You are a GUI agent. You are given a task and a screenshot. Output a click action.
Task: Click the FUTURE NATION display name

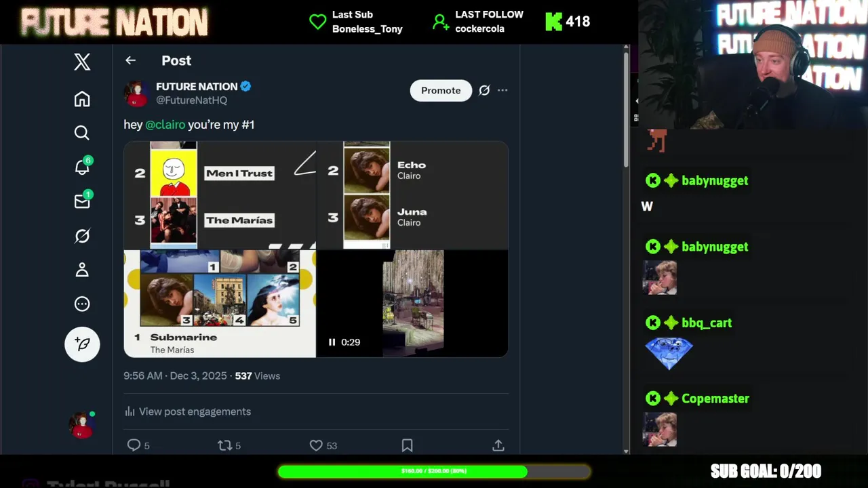[197, 86]
